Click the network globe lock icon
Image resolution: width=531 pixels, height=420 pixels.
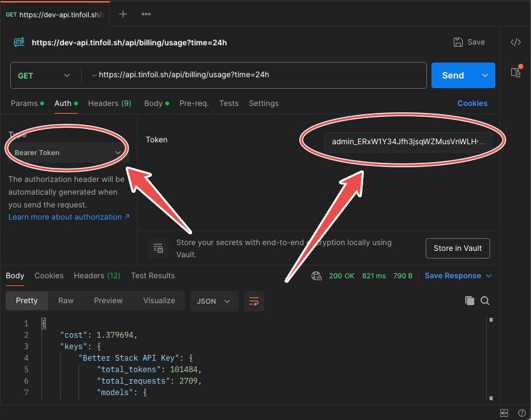tap(317, 276)
